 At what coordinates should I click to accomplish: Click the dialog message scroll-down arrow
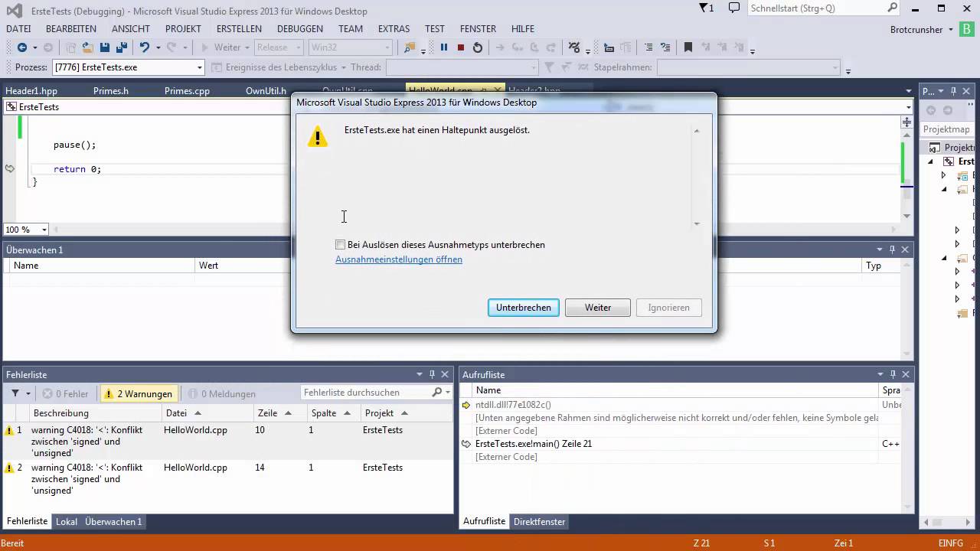(x=697, y=223)
